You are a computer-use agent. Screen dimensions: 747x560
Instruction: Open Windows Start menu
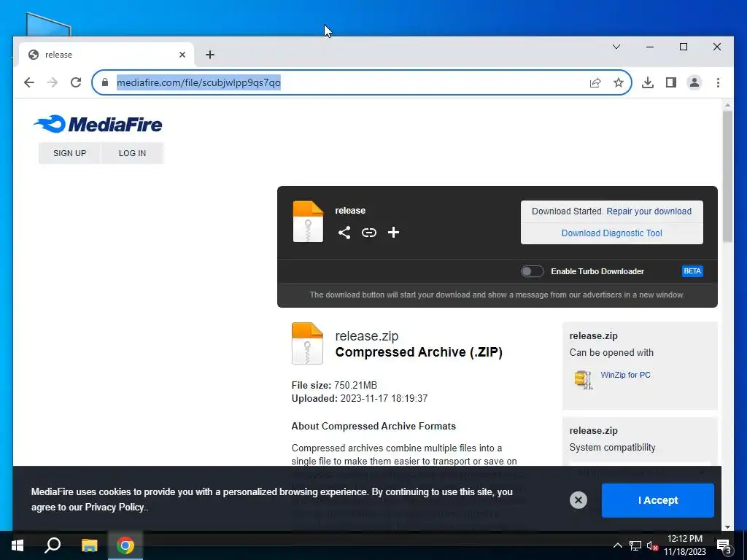(18, 545)
